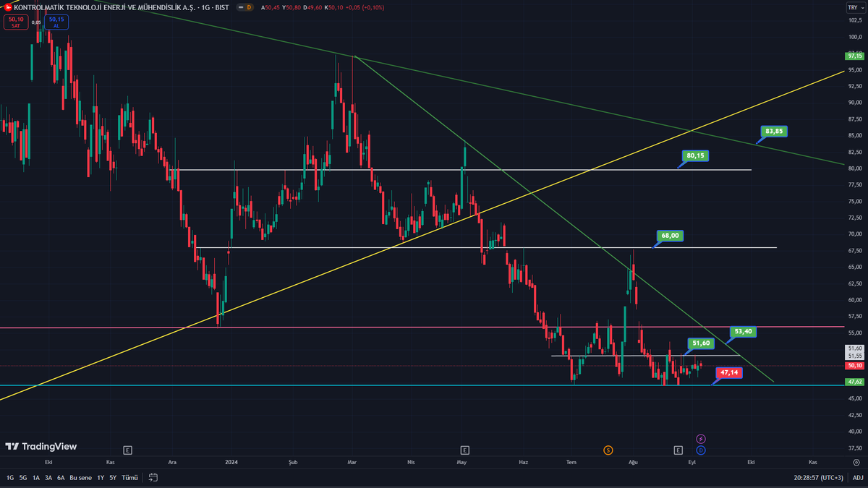Open the timezone 20:28:57 (UTC+3) menu

coord(817,478)
